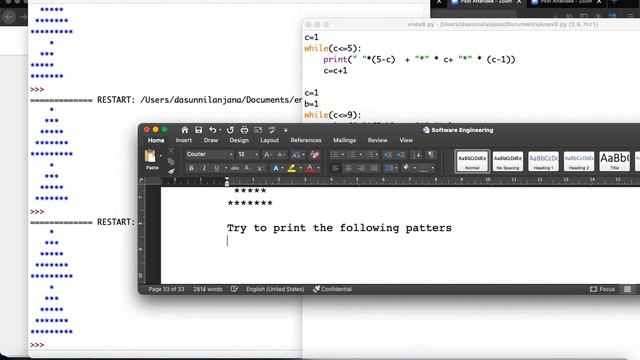Screen dimensions: 640x360
Task: Click the 'Try to print the following patters' line
Action: [x=339, y=228]
